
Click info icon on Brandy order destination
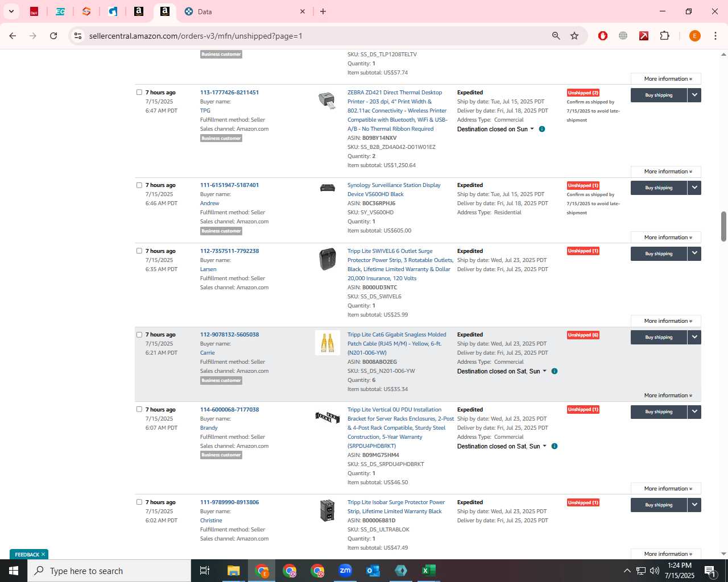(555, 446)
